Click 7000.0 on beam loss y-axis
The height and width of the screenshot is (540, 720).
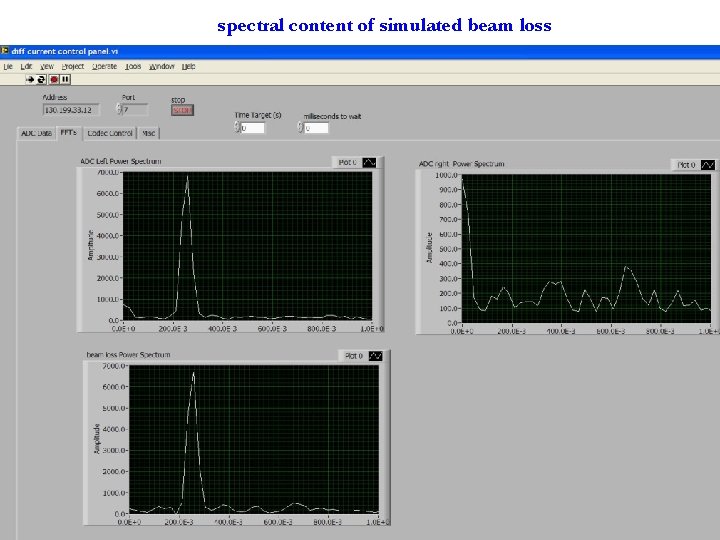coord(114,366)
